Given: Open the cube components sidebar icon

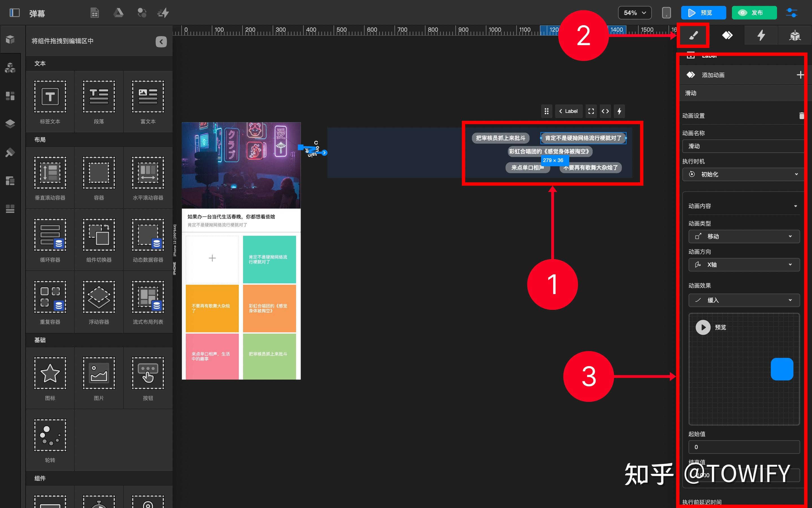Looking at the screenshot, I should coord(10,40).
